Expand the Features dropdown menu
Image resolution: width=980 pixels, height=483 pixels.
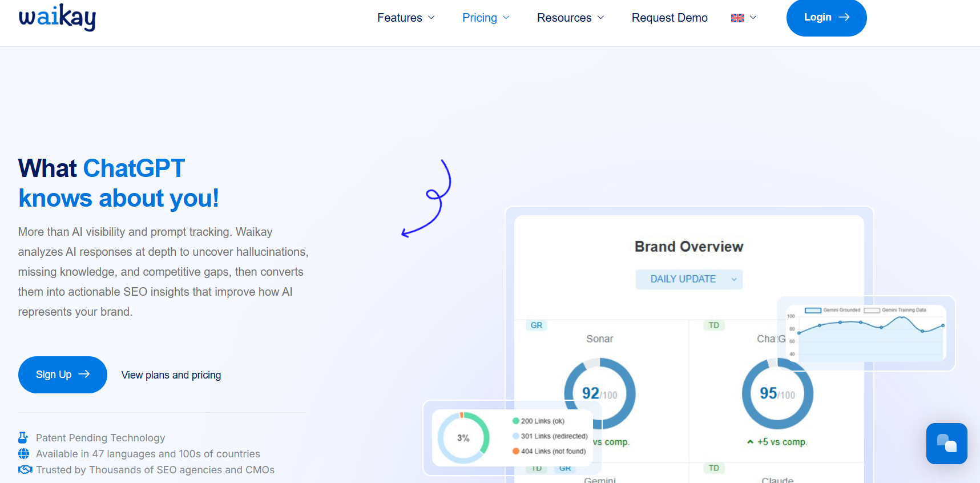click(x=406, y=18)
